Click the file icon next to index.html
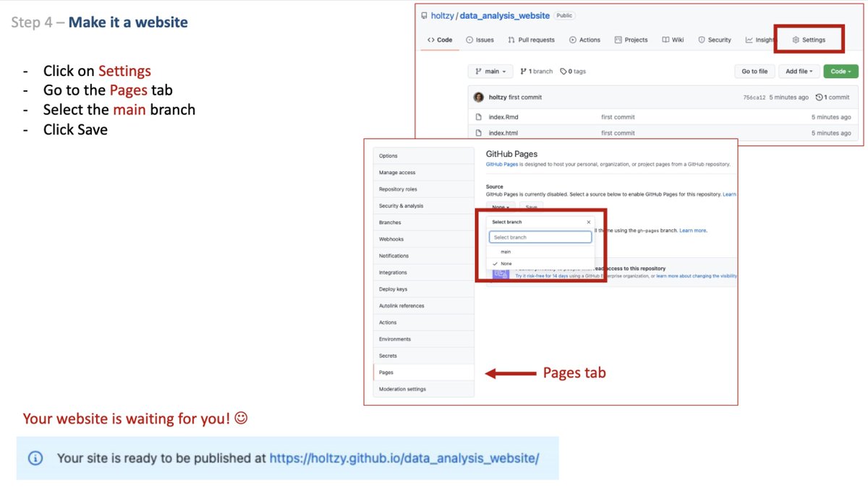Viewport: 868px width, 488px height. (x=478, y=133)
